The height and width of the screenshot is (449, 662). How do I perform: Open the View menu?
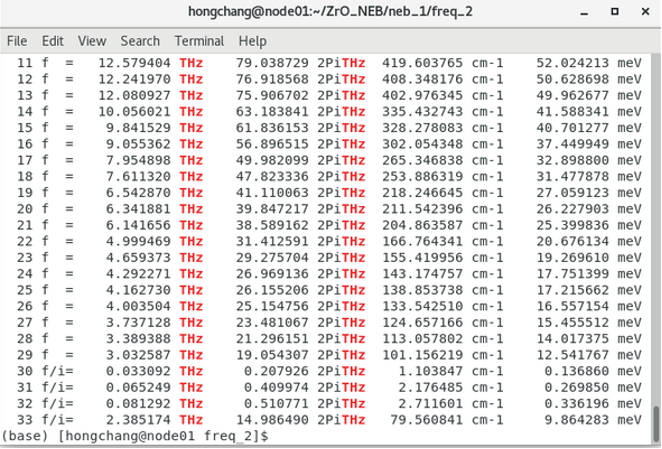coord(92,41)
